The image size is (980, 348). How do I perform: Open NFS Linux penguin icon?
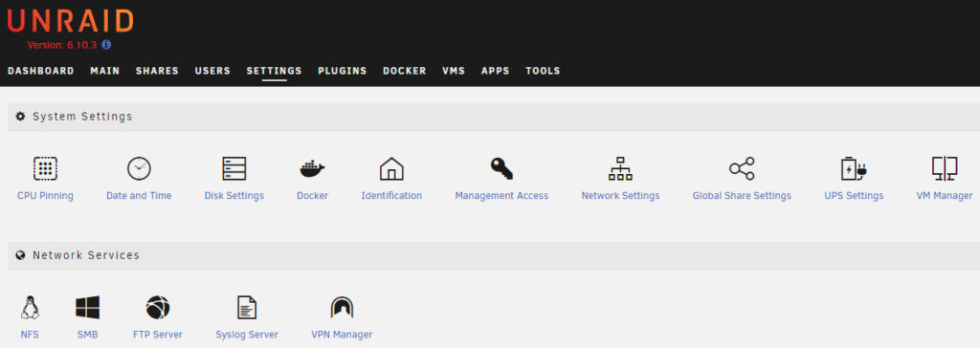point(30,308)
